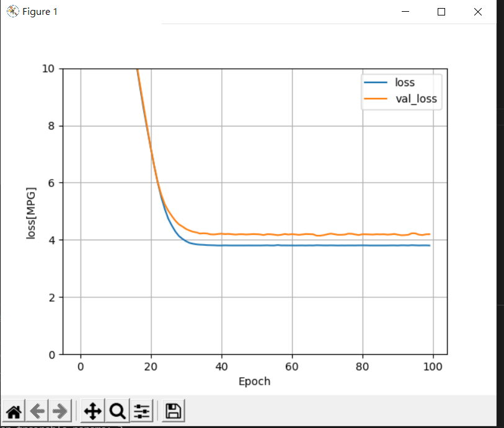
Task: Click x-axis tick label 20
Action: pos(151,367)
